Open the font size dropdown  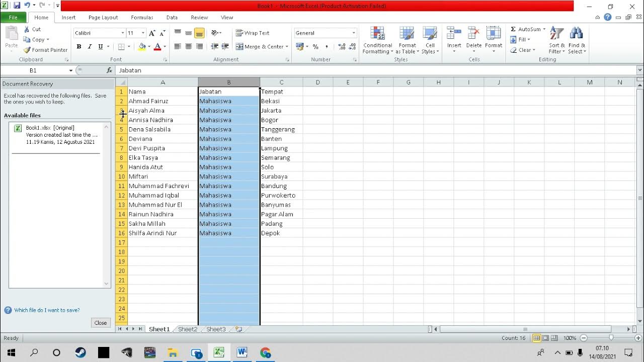pyautogui.click(x=143, y=33)
